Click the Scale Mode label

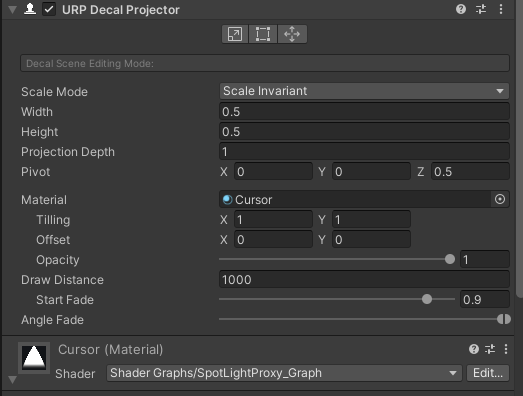(54, 92)
